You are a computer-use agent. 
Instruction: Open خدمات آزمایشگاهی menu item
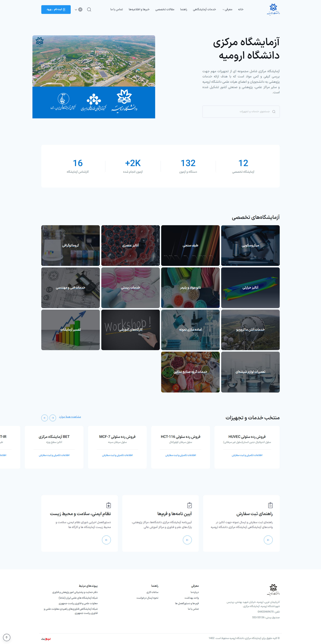[204, 10]
